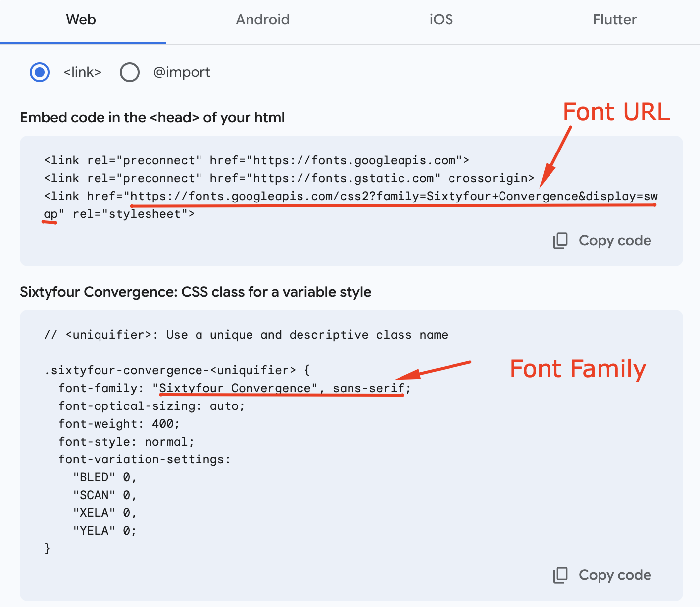Click the font-variation-settings line
Screen dimensions: 700x607
pos(145,460)
